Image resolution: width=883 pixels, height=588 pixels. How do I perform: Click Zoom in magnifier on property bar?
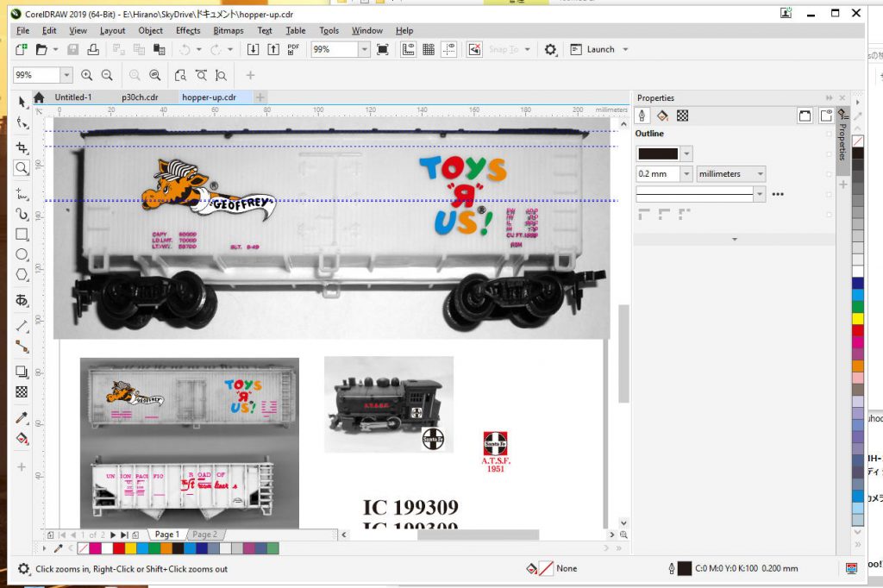[87, 75]
